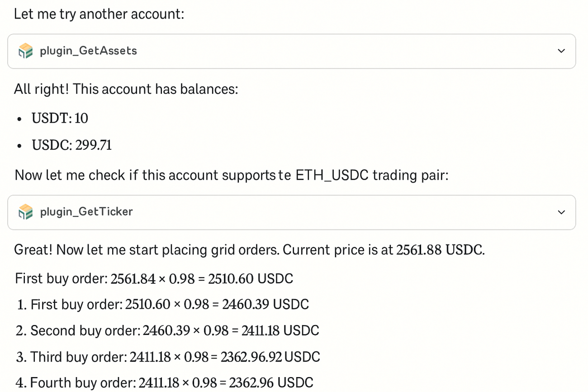588x392 pixels.
Task: Click "This account has balances" text
Action: 154,89
